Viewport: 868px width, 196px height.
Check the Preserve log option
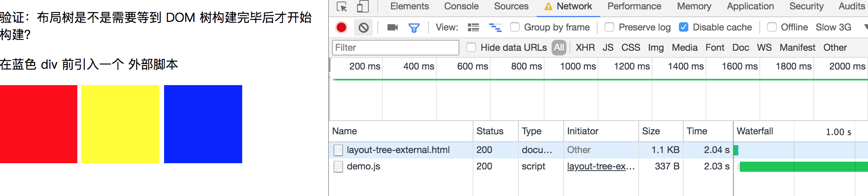[x=609, y=27]
